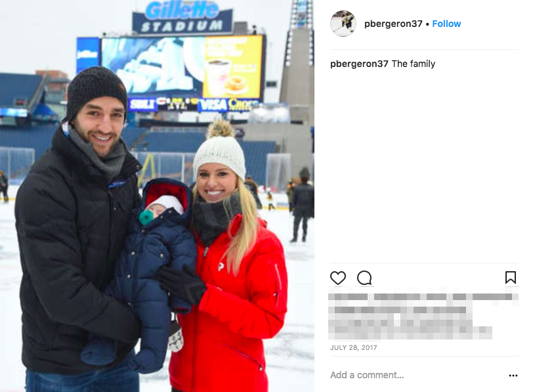Viewport: 533px width, 392px height.
Task: Click the Follow link next to pbergeron37
Action: point(446,24)
